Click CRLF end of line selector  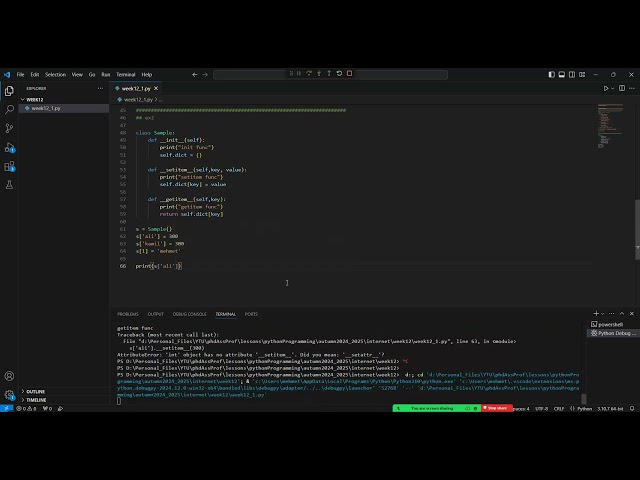(559, 409)
